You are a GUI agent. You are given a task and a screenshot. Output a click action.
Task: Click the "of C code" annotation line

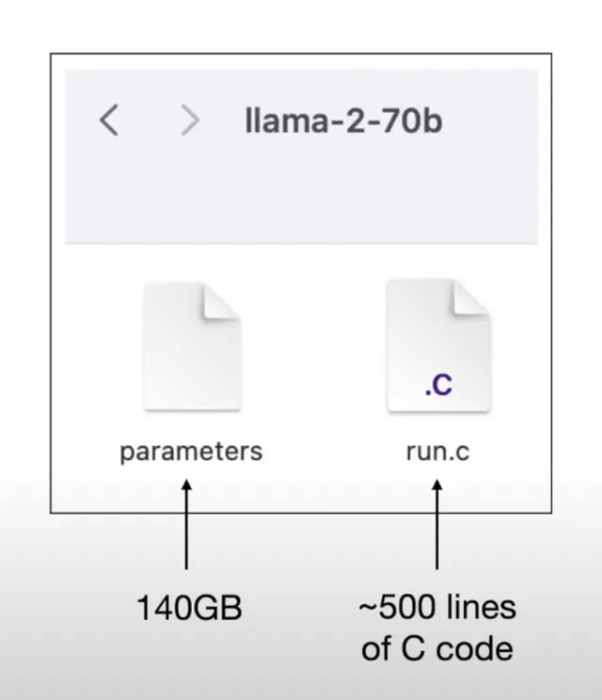point(437,648)
